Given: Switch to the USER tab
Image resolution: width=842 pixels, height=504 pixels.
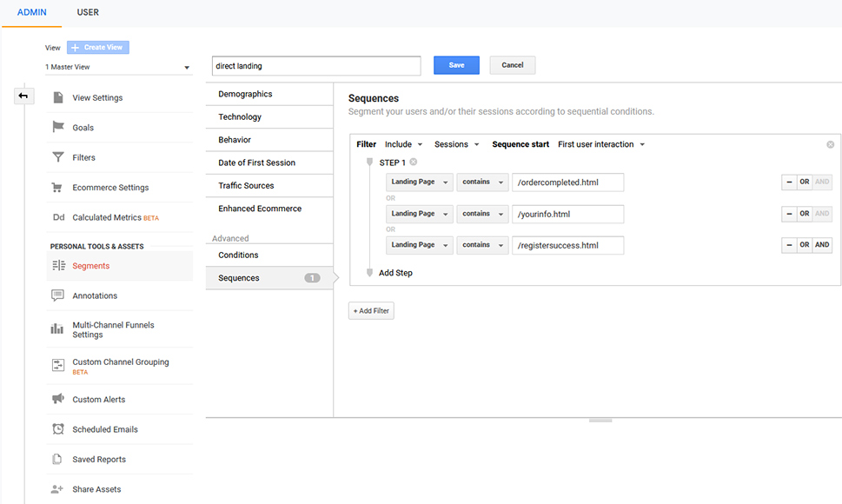Looking at the screenshot, I should coord(88,12).
